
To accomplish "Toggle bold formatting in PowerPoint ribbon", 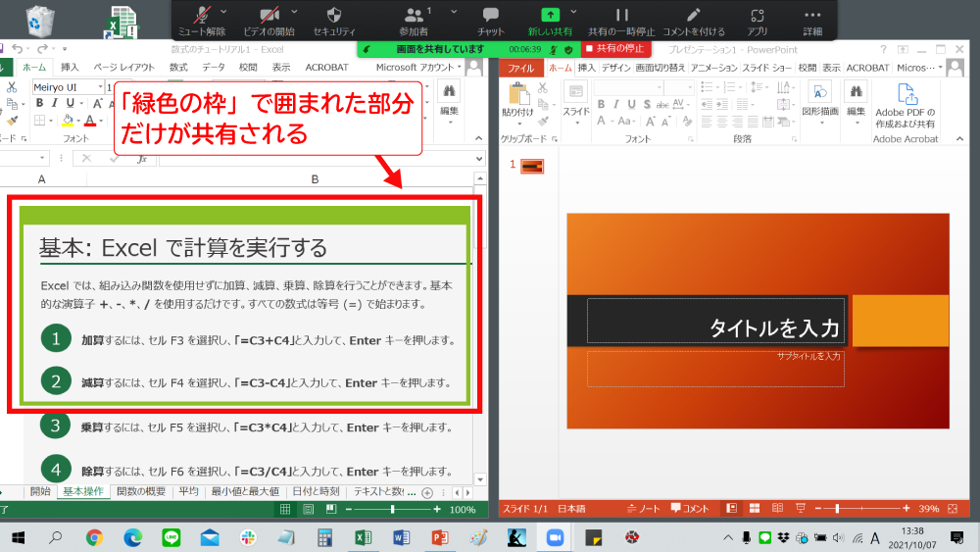I will point(602,105).
